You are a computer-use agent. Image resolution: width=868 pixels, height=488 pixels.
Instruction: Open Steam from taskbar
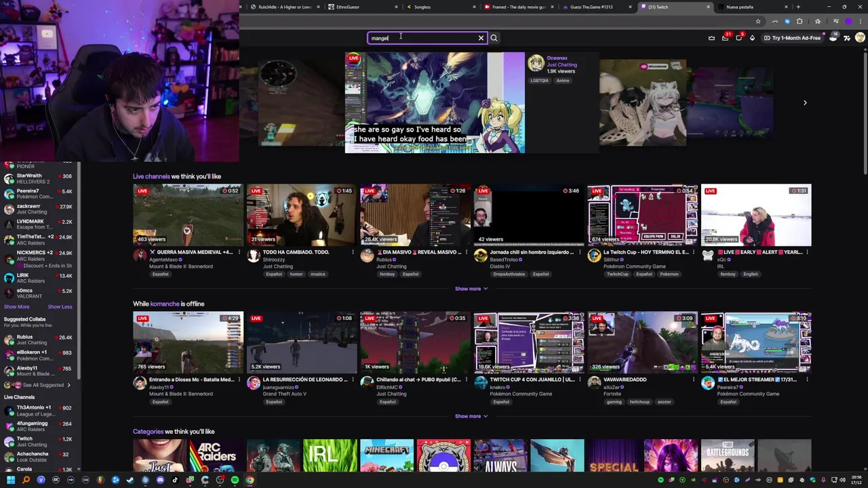[130, 480]
